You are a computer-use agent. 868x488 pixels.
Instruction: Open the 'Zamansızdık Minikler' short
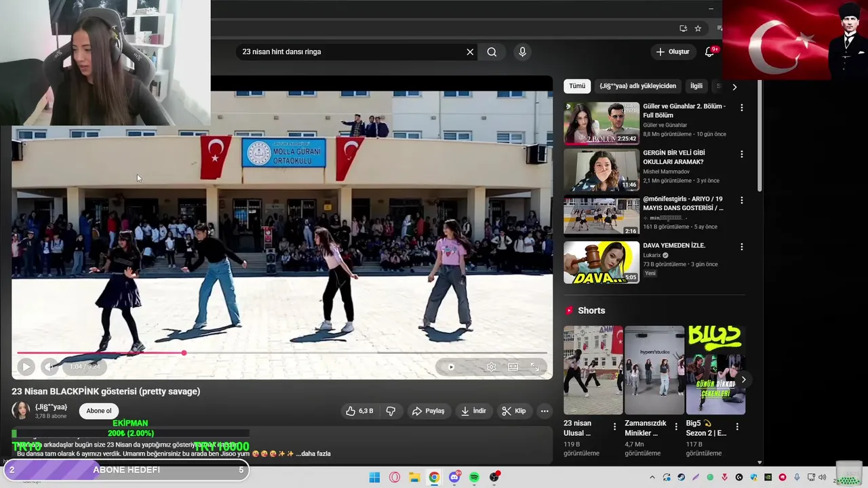654,370
